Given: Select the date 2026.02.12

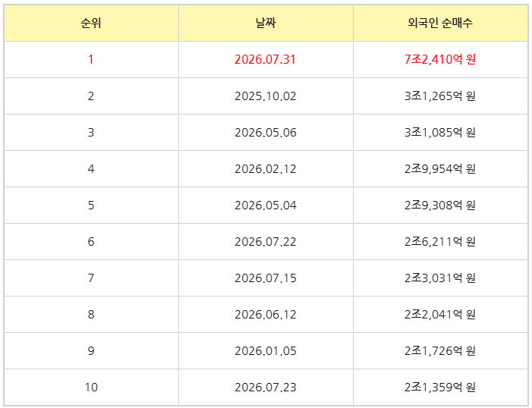Looking at the screenshot, I should tap(266, 169).
